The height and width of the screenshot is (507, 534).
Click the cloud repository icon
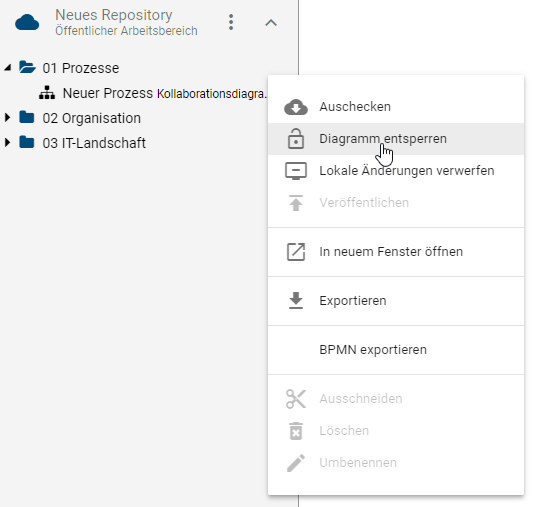coord(27,22)
